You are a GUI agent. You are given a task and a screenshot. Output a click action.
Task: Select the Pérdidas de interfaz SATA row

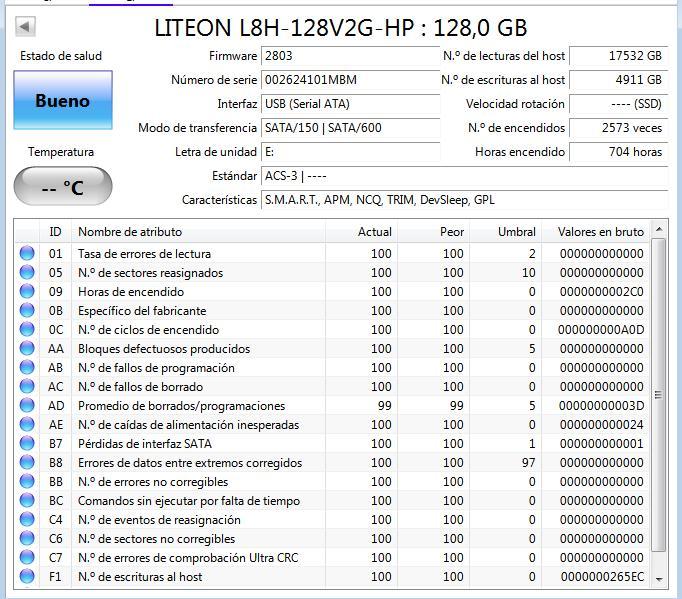pos(333,443)
